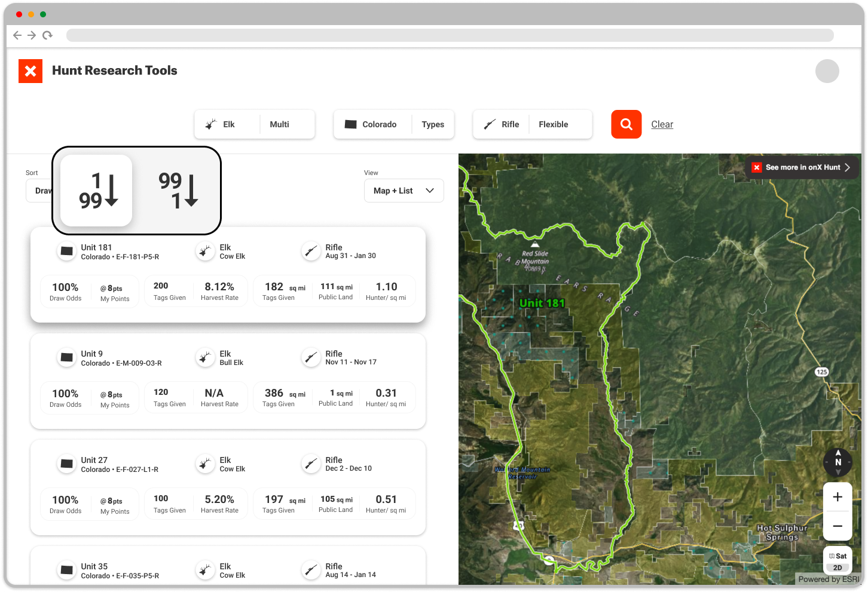Viewport: 868px width, 592px height.
Task: Click 0.51 Hunter/sq mi value
Action: 386,504
